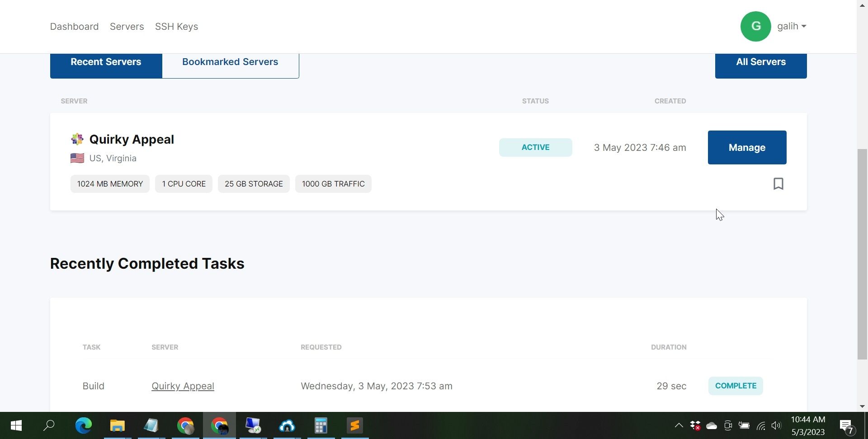Click the green G user avatar
Viewport: 868px width, 439px height.
[755, 26]
